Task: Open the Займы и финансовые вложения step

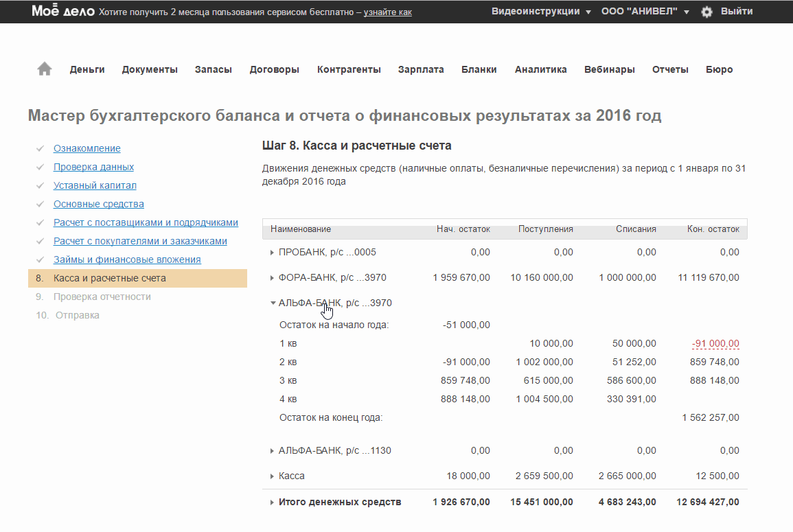Action: (x=127, y=259)
